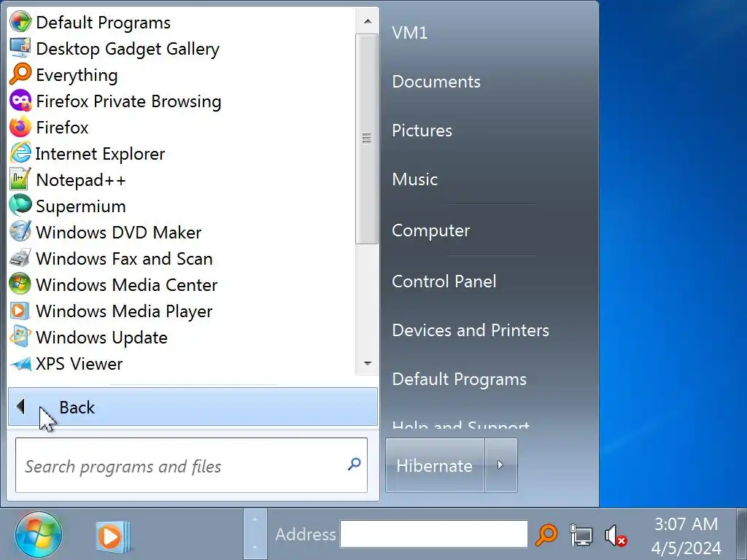Open the XPS Viewer icon

[x=20, y=364]
